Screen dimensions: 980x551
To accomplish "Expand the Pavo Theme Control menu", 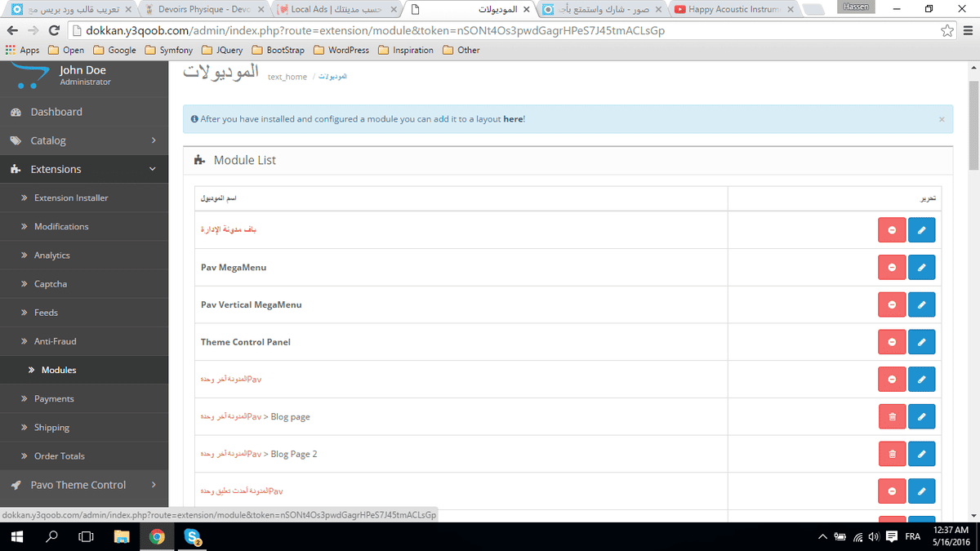I will point(84,485).
